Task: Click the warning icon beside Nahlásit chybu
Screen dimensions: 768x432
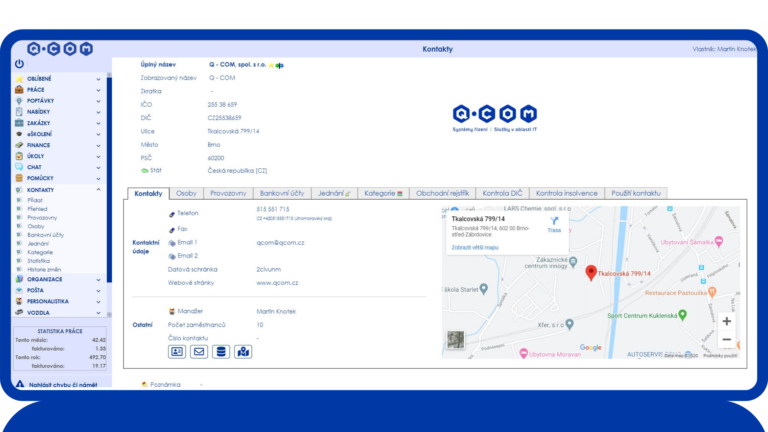Action: click(20, 384)
